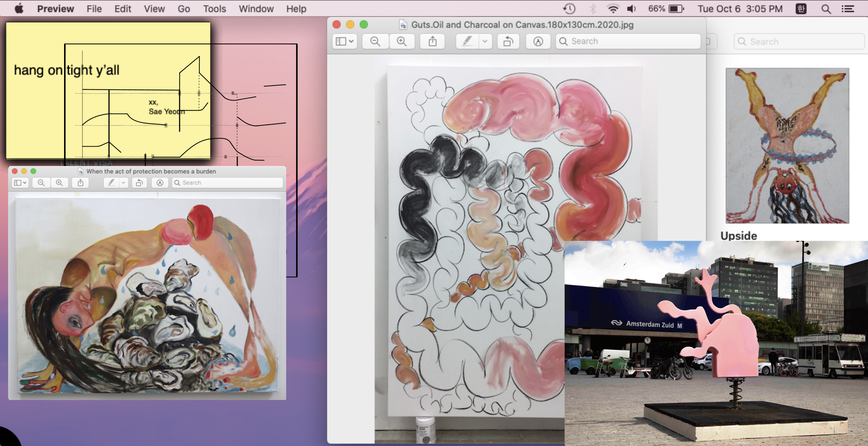Open the View menu
868x446 pixels.
154,8
